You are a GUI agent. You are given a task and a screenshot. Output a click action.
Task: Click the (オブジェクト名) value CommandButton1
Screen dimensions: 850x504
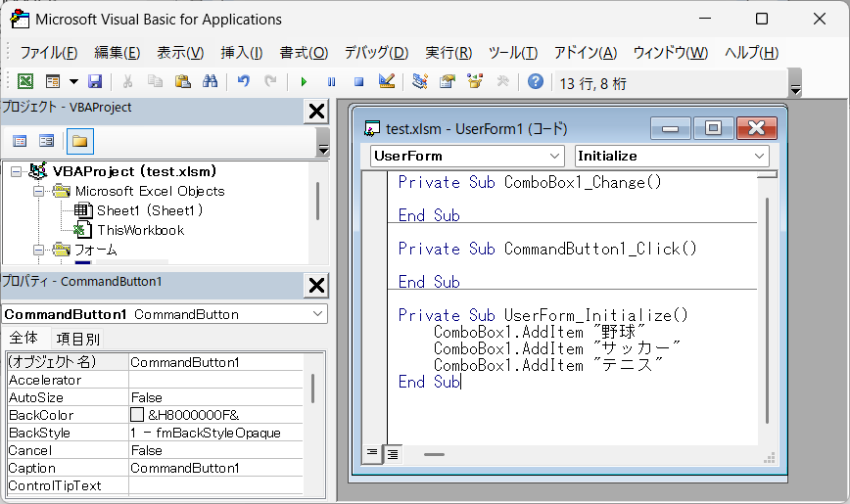pos(215,362)
